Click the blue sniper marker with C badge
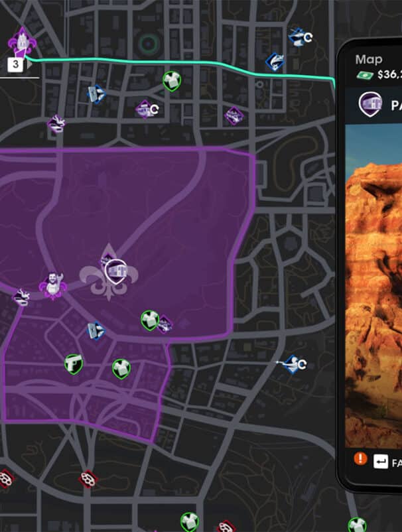This screenshot has height=532, width=402. [x=293, y=364]
